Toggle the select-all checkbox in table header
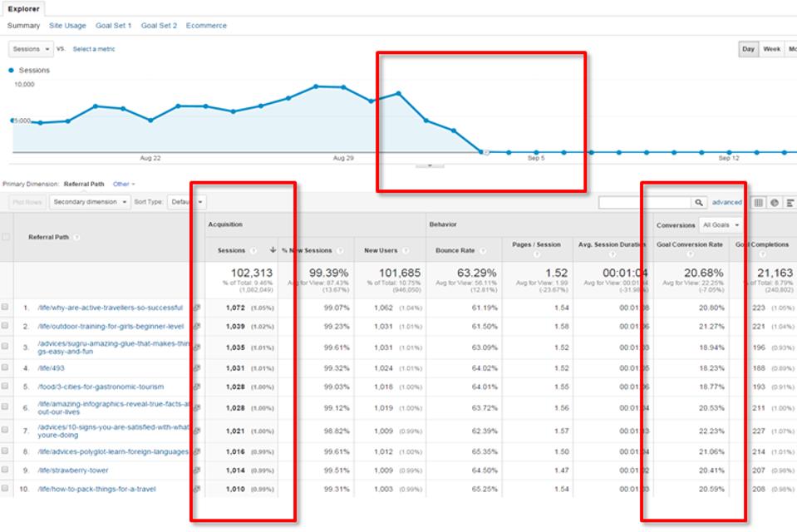This screenshot has height=532, width=797. pyautogui.click(x=7, y=237)
